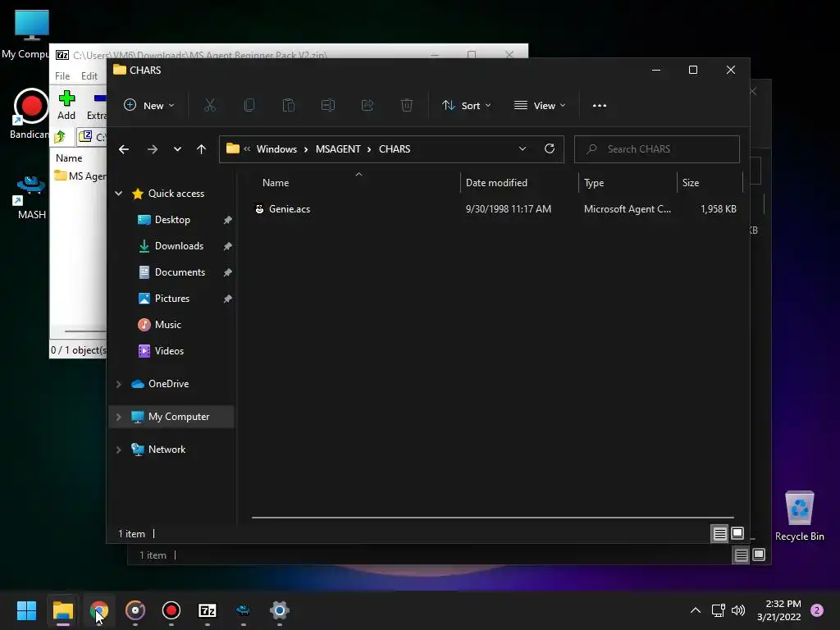The width and height of the screenshot is (840, 630).
Task: Open the File menu in 7-Zip
Action: click(x=62, y=76)
